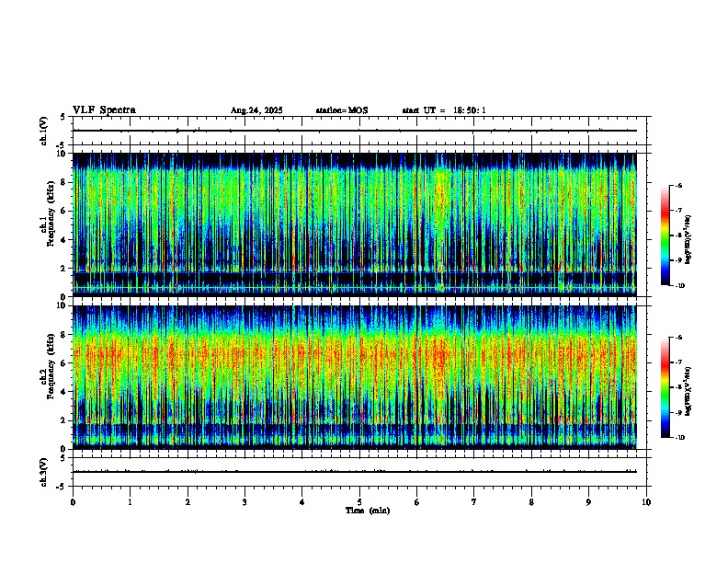Viewport: 728px width, 563px height.
Task: Click the ch.2 spectrogram color bar
Action: (x=665, y=387)
